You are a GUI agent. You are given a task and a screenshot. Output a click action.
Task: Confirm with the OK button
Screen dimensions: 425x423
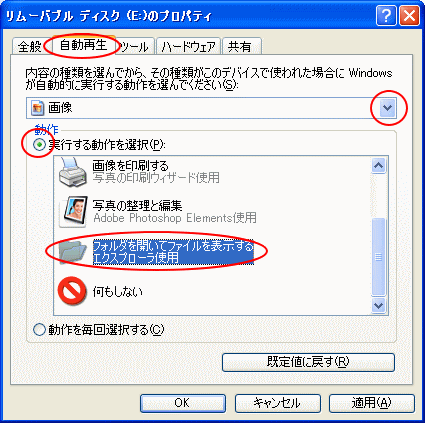183,403
